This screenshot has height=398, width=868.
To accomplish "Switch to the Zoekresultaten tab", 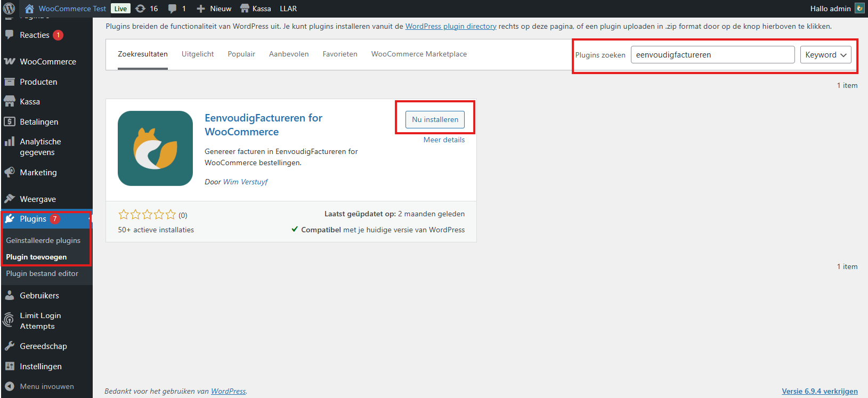I will click(143, 54).
